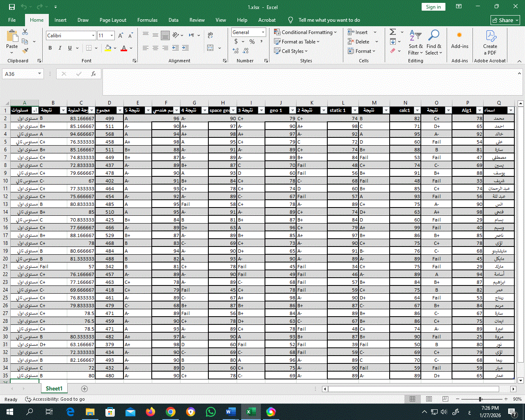525x420 pixels.
Task: Open Word from the Windows taskbar
Action: 231,412
